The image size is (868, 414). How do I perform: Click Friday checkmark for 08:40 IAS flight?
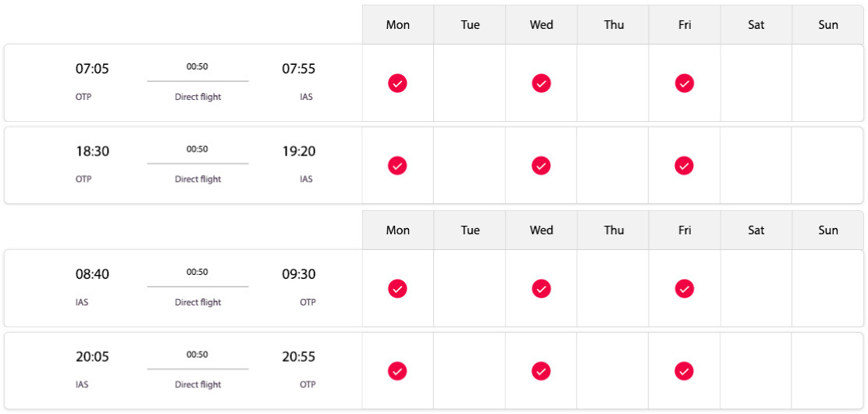tap(685, 289)
